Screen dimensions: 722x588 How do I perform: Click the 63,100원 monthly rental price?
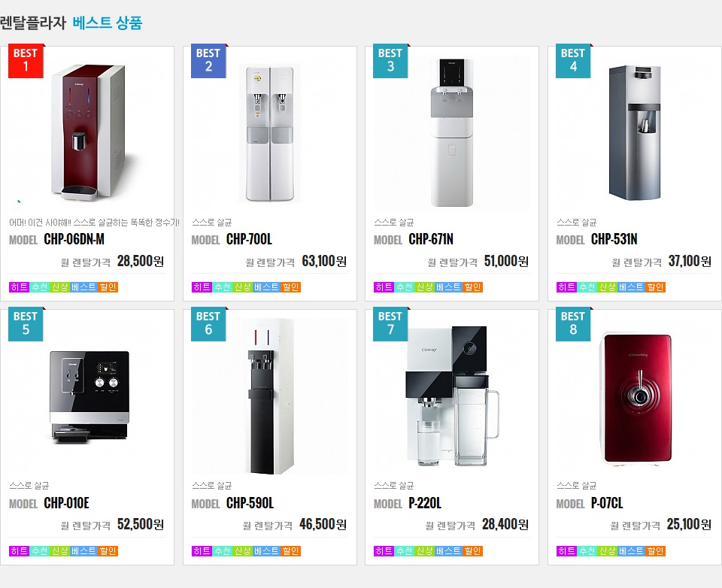click(324, 262)
